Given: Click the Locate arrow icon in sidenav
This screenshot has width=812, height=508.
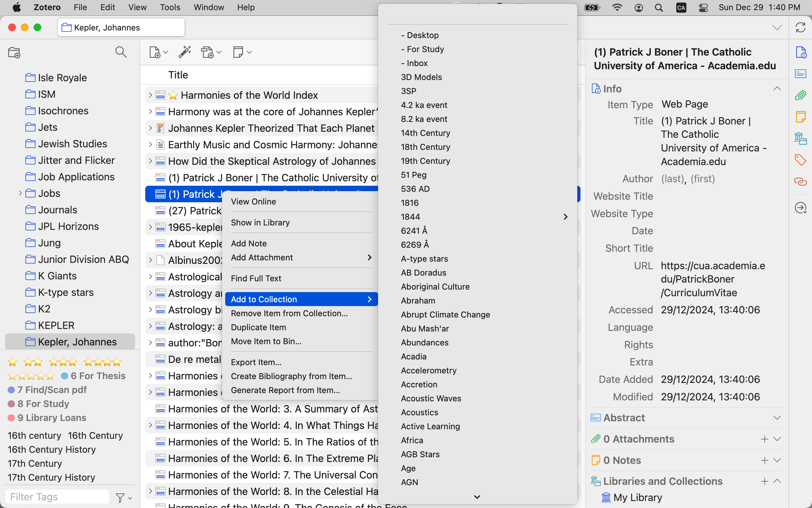Looking at the screenshot, I should (x=801, y=208).
